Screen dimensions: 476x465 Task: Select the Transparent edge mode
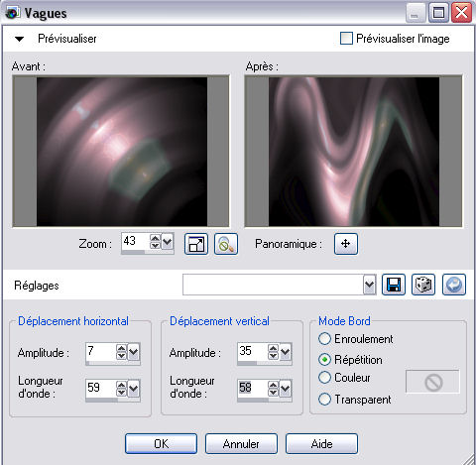[x=324, y=400]
